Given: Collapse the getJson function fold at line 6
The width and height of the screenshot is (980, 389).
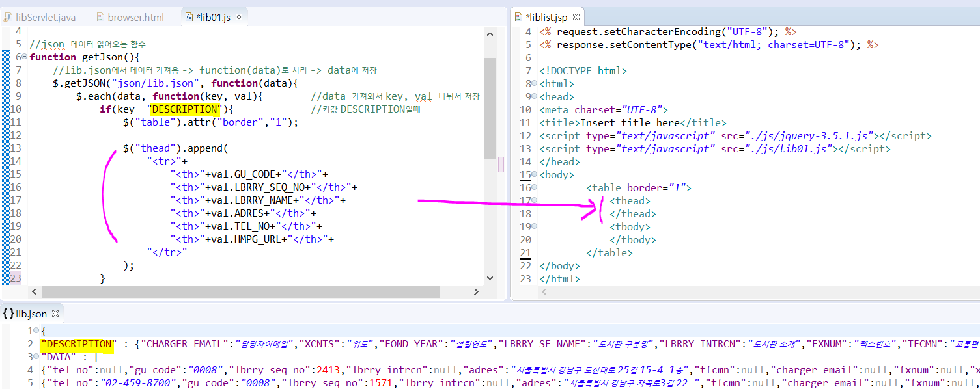Looking at the screenshot, I should point(24,57).
